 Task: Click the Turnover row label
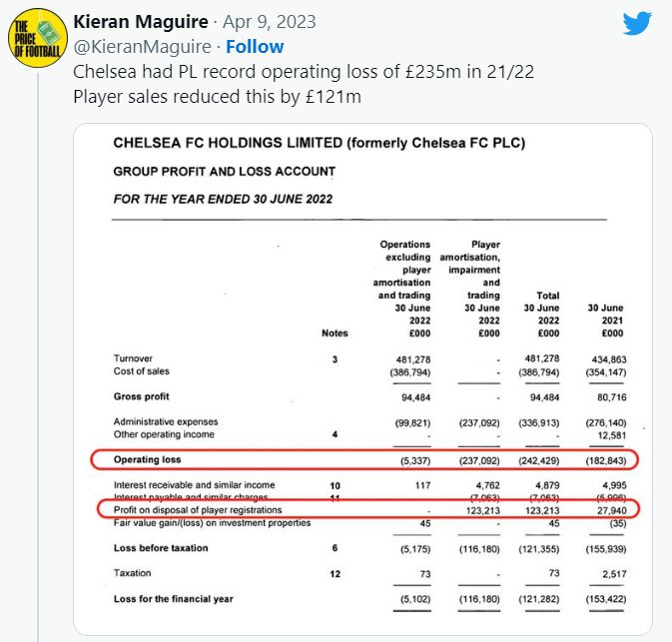click(x=135, y=357)
